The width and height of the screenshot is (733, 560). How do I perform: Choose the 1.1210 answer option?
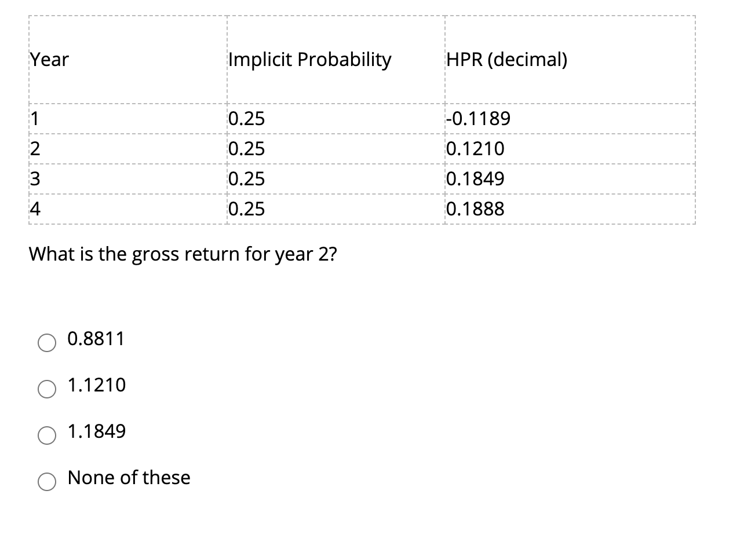[47, 389]
